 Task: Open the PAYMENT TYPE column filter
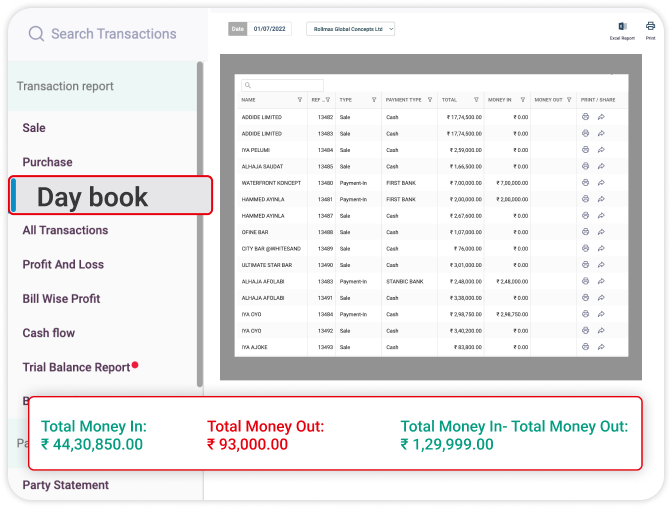coord(430,99)
